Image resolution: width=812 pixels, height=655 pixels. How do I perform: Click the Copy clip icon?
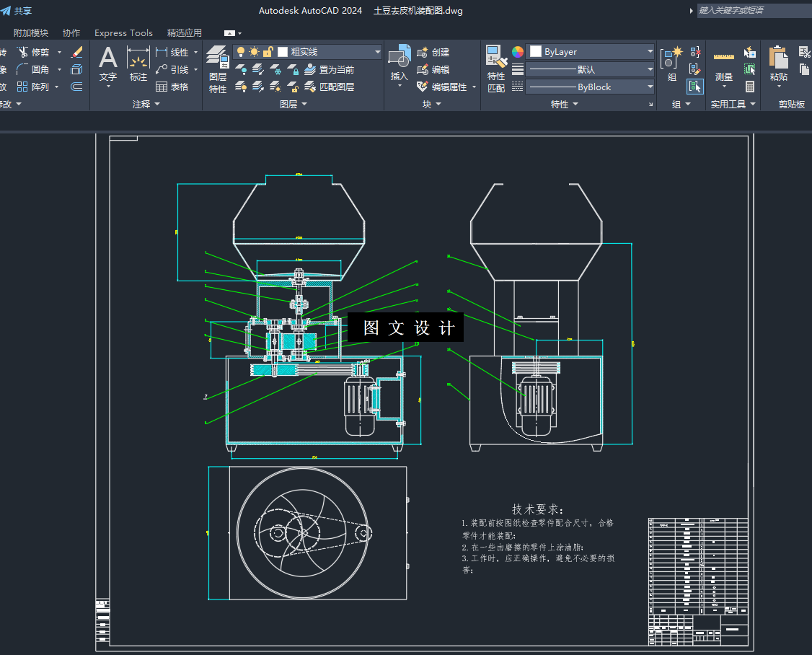[804, 69]
